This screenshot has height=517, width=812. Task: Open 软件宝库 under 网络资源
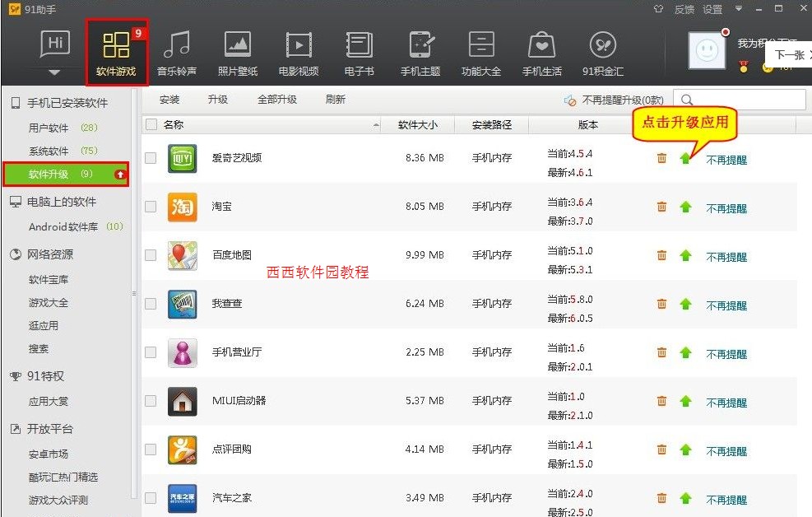[x=49, y=280]
